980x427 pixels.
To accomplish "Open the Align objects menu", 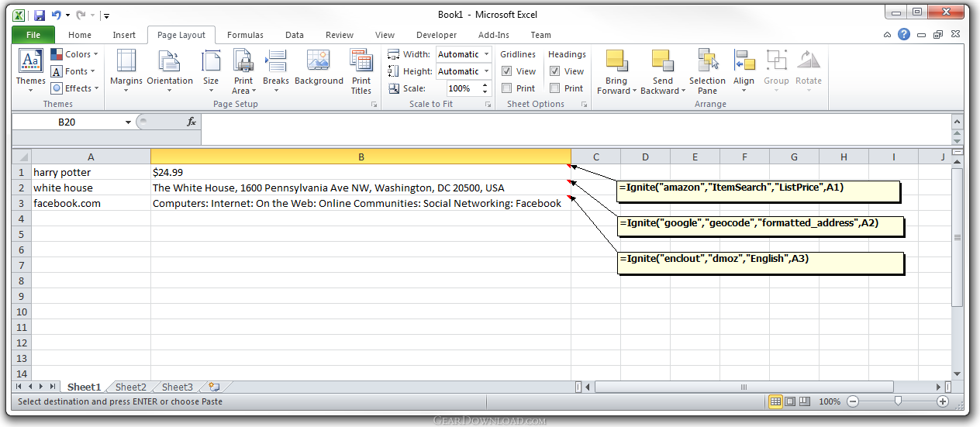I will point(744,71).
